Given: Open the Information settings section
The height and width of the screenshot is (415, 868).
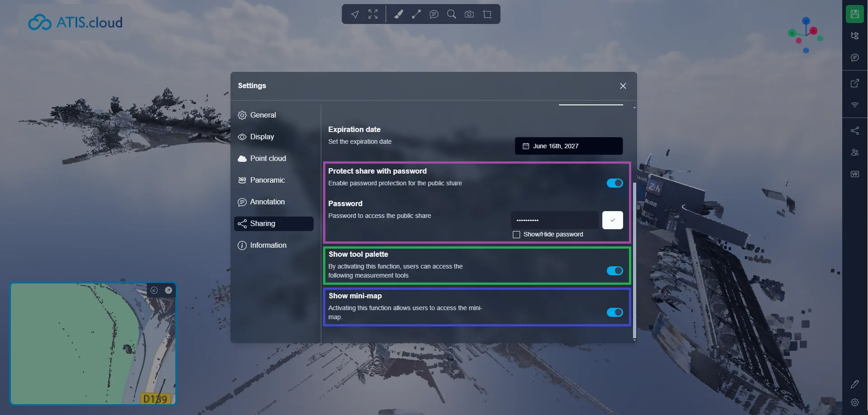Looking at the screenshot, I should (x=268, y=245).
